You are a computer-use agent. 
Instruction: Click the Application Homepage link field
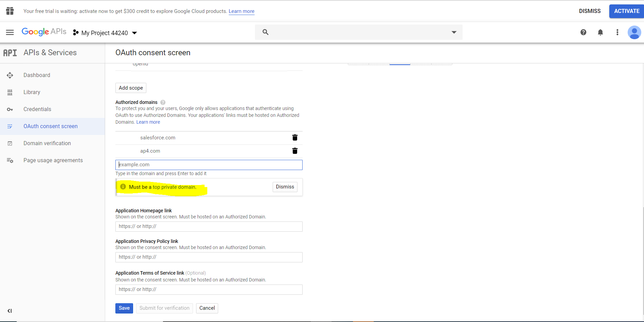coord(209,227)
